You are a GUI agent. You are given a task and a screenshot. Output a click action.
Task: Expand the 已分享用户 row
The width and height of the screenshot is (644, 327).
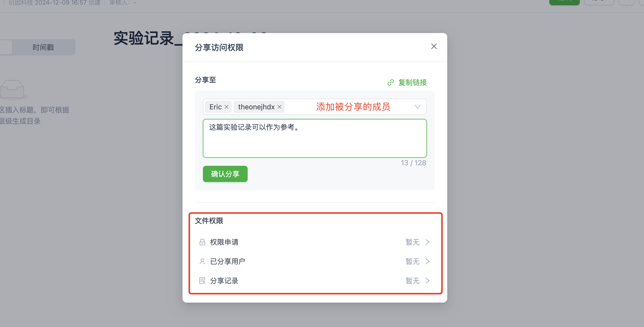(428, 261)
